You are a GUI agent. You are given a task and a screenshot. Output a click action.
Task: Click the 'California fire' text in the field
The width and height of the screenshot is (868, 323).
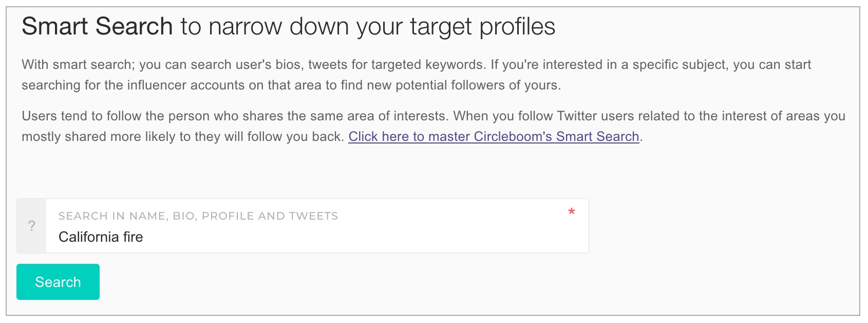click(101, 237)
